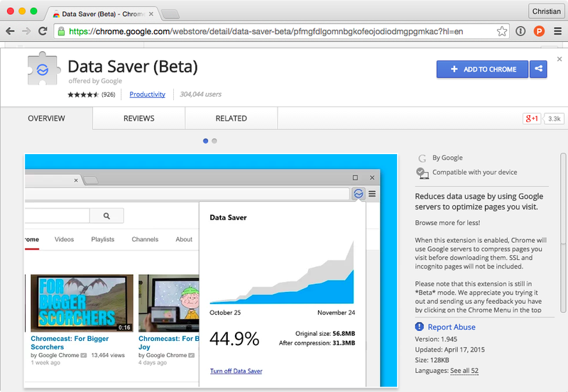Click See all 52 languages link
This screenshot has height=392, width=568.
[464, 371]
